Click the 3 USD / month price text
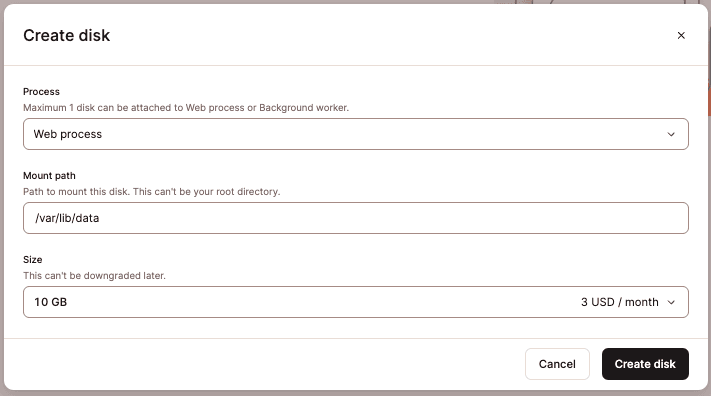 pos(619,302)
